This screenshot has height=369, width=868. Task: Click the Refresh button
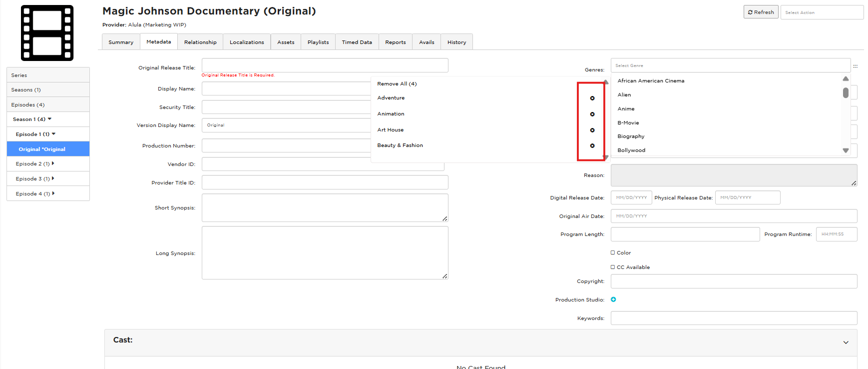[x=761, y=12]
